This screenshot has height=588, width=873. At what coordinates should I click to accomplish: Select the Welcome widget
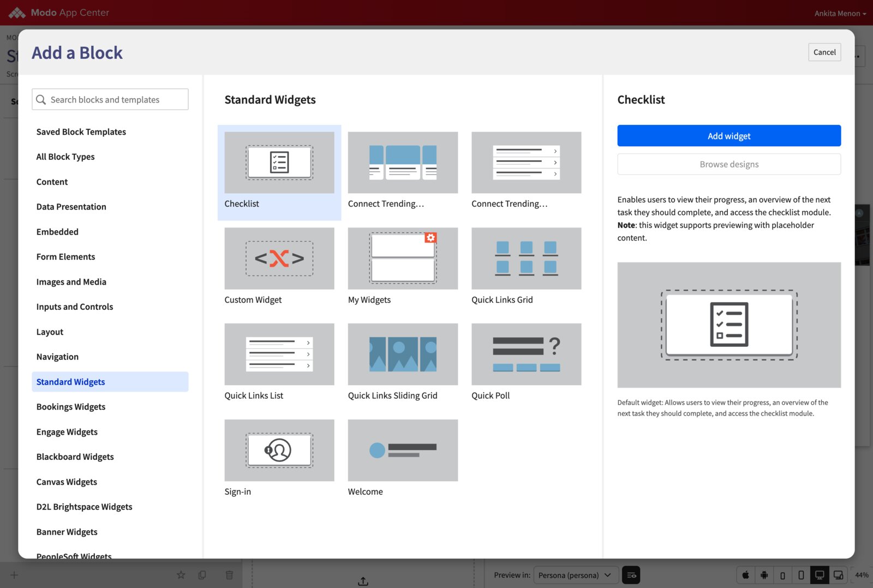(403, 451)
